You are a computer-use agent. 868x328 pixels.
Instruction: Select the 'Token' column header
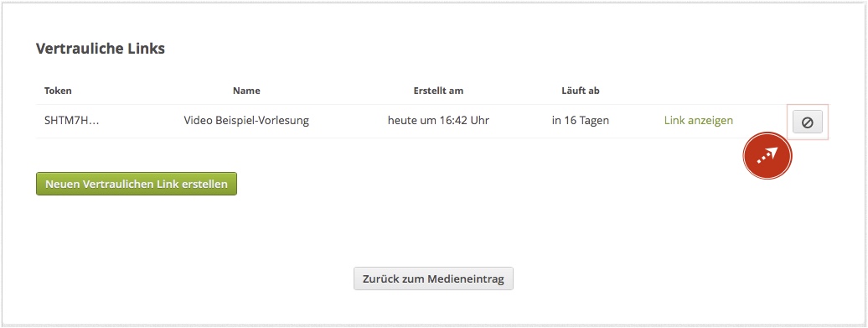(58, 91)
